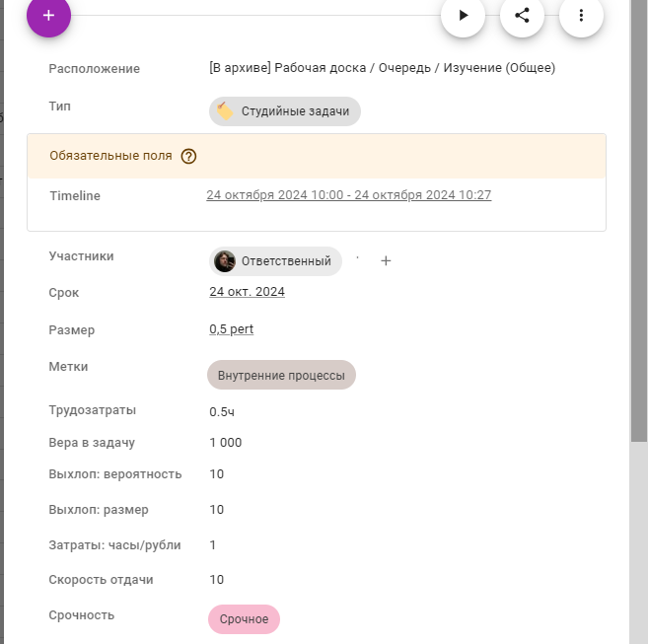Select the Внутренние процессы label chip

281,376
